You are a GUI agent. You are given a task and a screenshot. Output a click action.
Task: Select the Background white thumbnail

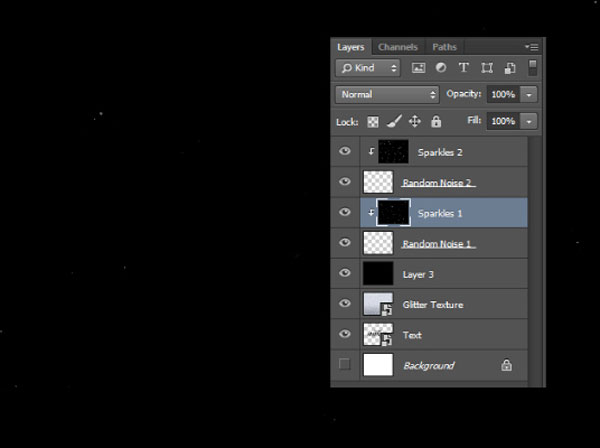point(378,365)
